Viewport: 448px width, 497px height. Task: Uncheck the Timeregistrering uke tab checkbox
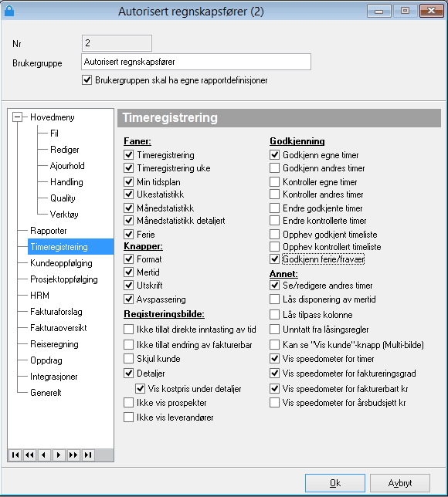[128, 167]
